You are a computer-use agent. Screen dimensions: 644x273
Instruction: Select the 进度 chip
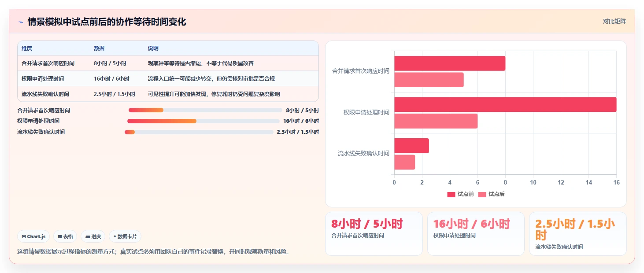pos(93,236)
